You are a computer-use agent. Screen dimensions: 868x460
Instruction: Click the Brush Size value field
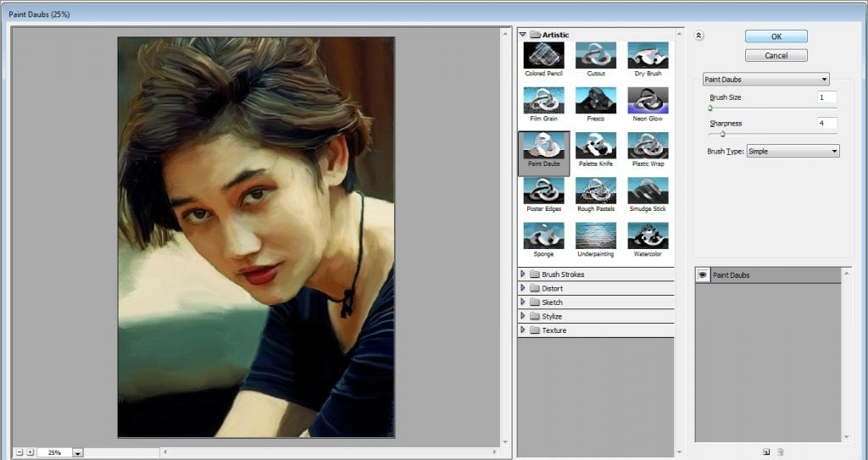(x=826, y=97)
